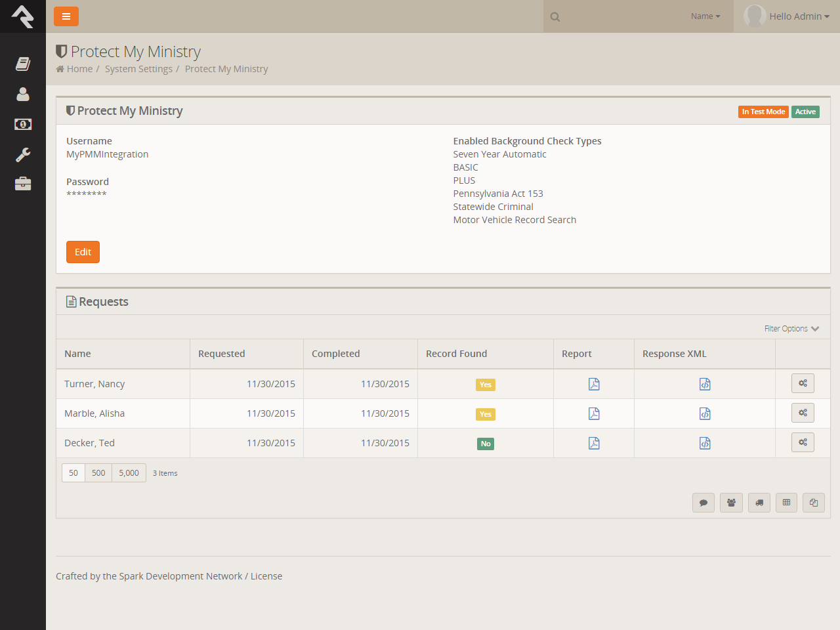This screenshot has width=840, height=630.
Task: Click the Report column header
Action: pos(576,354)
